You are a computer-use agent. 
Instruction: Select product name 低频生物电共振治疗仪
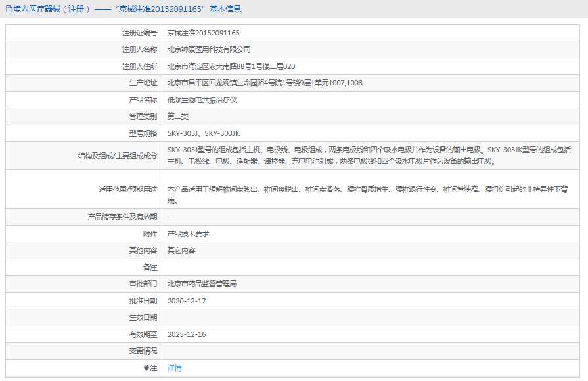tap(202, 100)
